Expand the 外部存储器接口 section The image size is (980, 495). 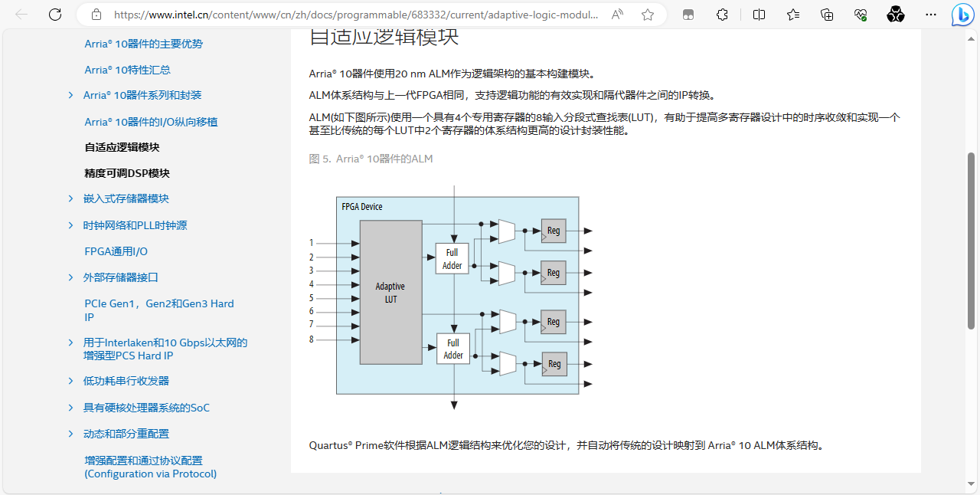point(70,277)
